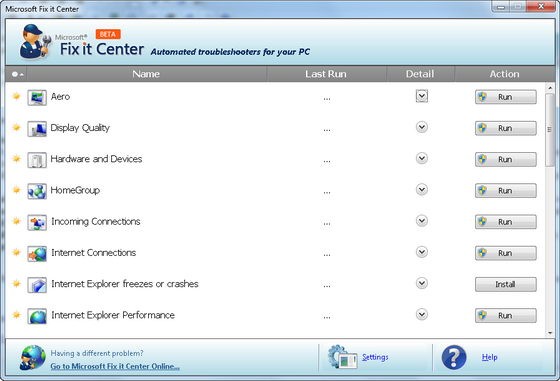Expand details for Internet Explorer Performance

tap(422, 315)
